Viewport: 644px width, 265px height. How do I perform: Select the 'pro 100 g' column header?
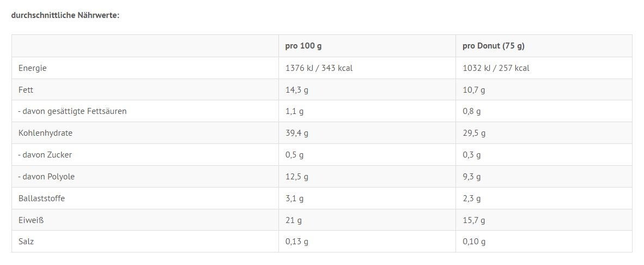pos(303,46)
